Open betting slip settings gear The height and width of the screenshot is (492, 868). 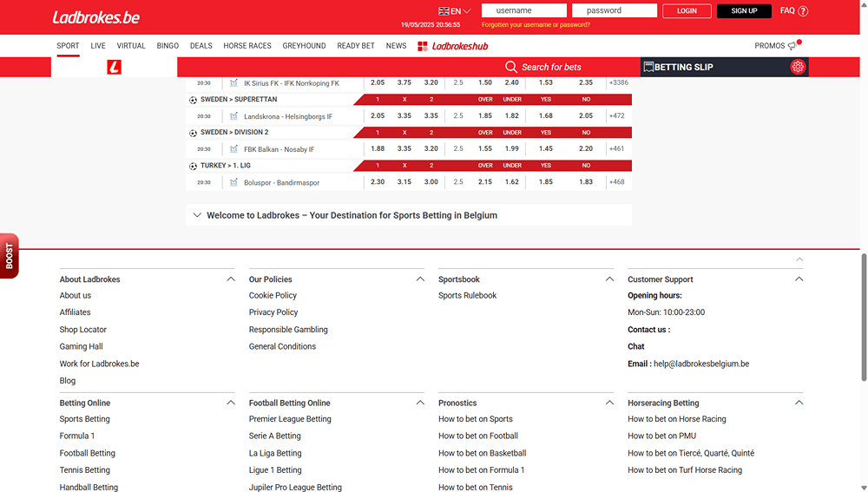(798, 67)
